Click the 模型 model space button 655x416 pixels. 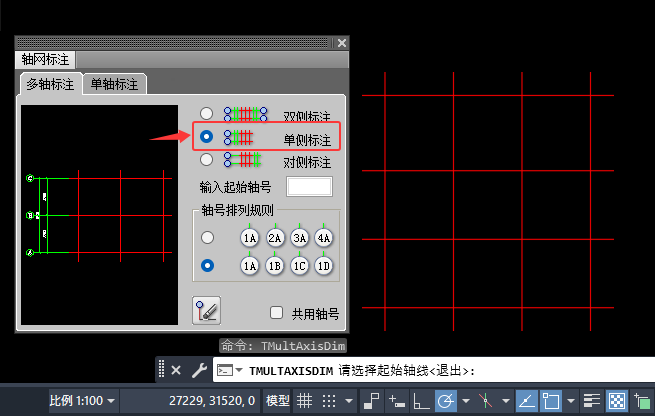(277, 401)
